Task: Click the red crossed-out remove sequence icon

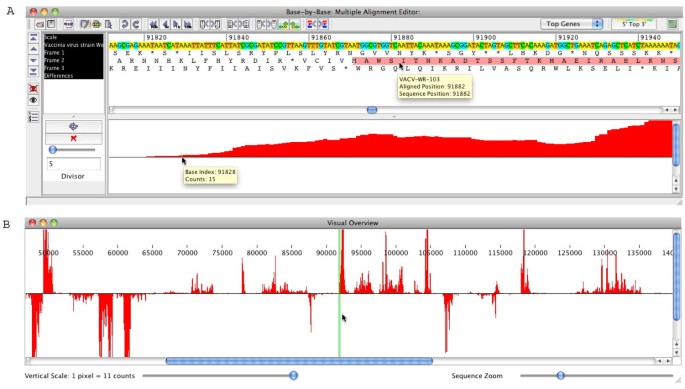Action: coord(33,88)
